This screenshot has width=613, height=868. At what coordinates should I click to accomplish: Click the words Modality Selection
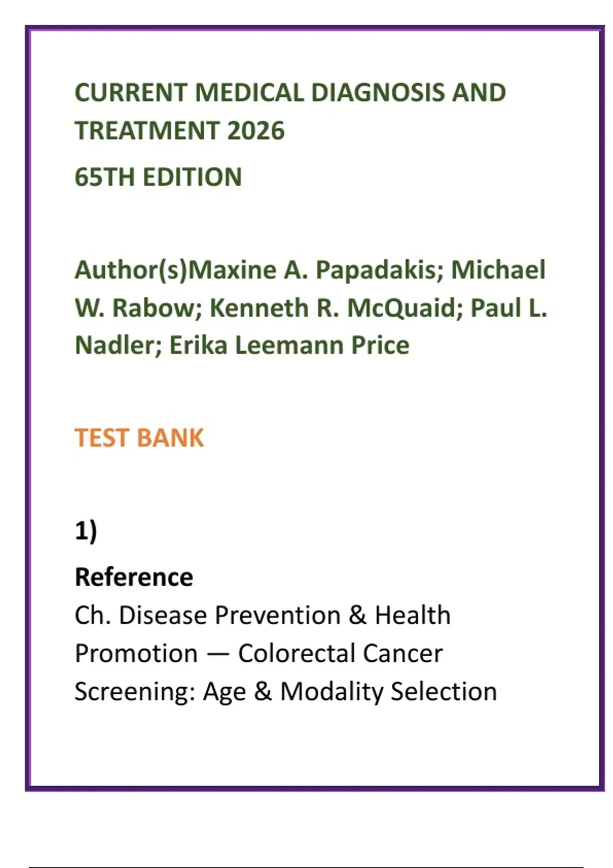[388, 692]
